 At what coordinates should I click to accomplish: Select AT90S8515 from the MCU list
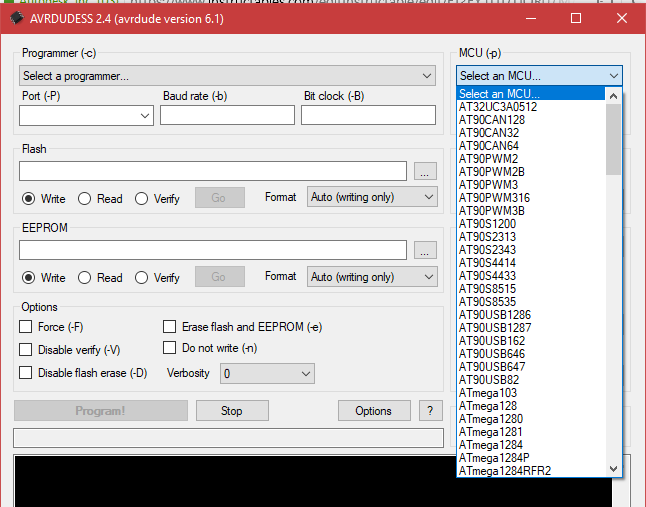(x=531, y=289)
